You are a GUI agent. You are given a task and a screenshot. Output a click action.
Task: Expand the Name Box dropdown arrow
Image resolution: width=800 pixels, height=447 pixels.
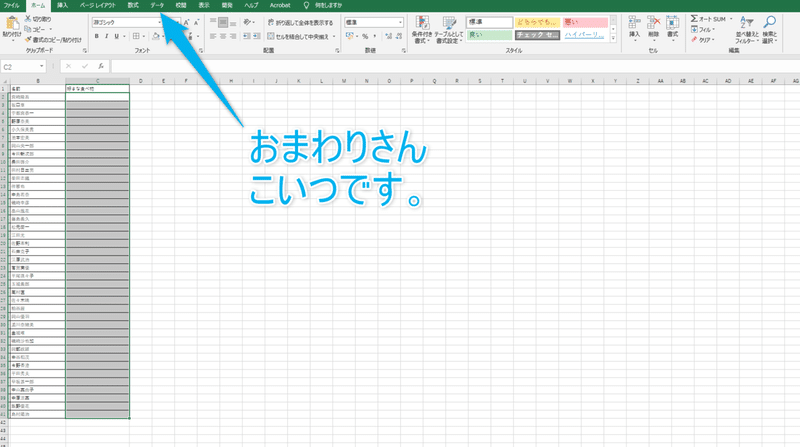[41, 67]
